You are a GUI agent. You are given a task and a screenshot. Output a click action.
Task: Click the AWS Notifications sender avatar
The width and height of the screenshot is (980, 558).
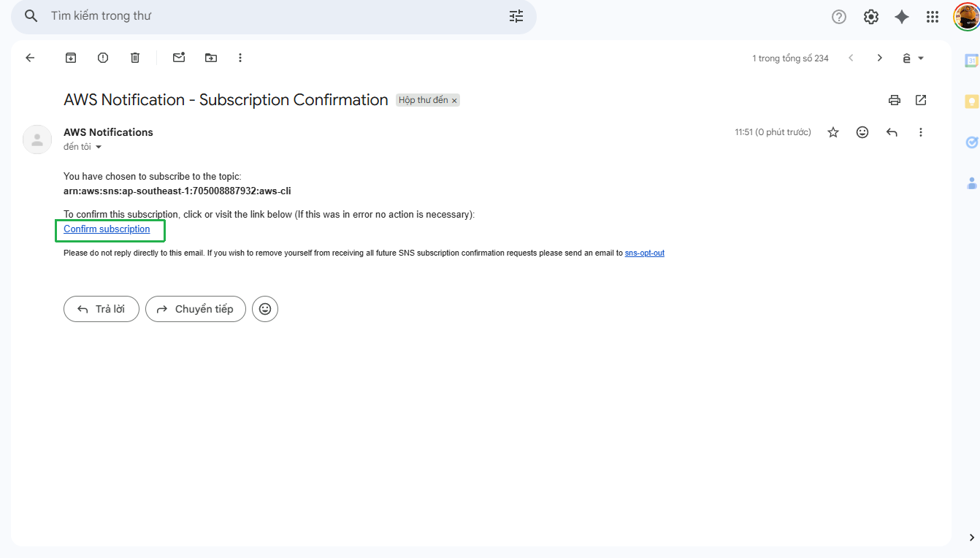coord(37,139)
